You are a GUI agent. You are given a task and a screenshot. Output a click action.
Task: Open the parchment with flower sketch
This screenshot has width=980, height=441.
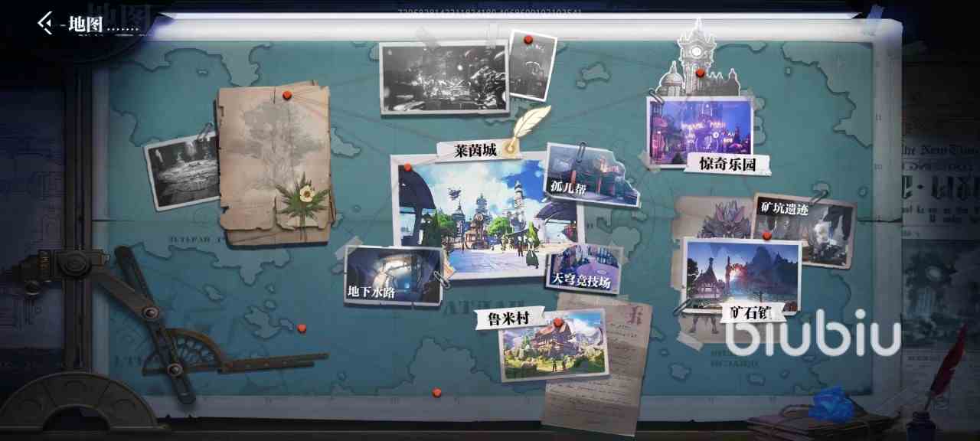(276, 165)
